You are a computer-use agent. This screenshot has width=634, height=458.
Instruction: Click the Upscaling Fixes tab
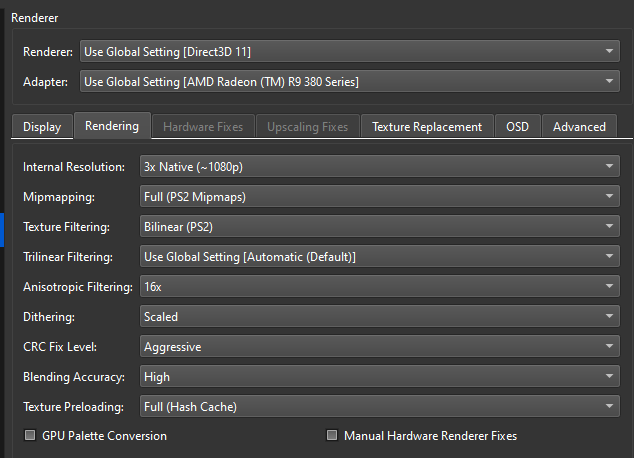click(307, 127)
